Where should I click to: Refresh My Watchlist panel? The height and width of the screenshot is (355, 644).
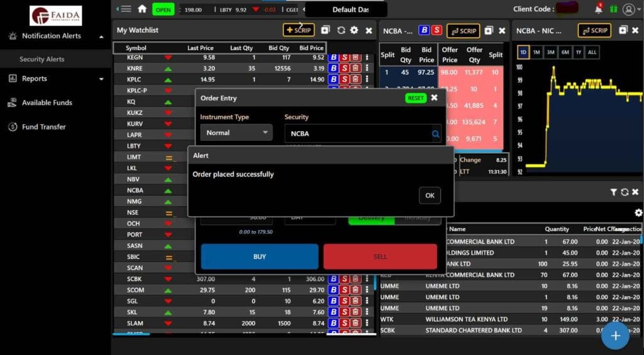coord(341,30)
